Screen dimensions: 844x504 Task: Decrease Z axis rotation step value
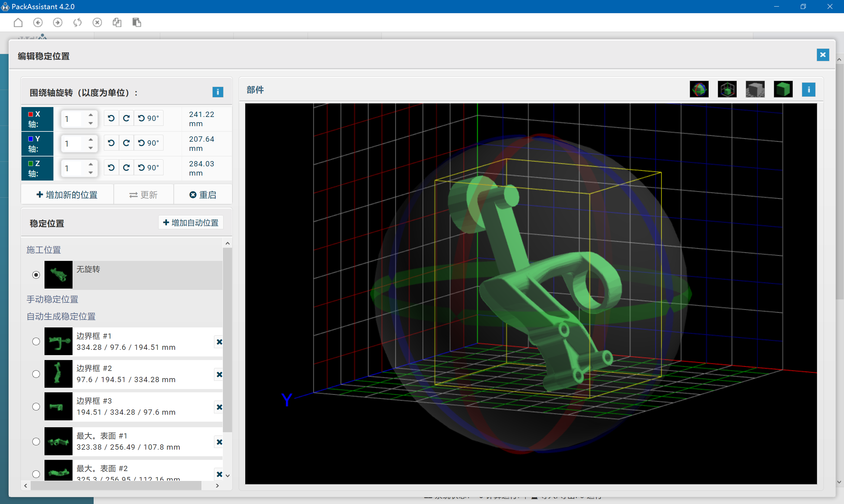point(91,173)
